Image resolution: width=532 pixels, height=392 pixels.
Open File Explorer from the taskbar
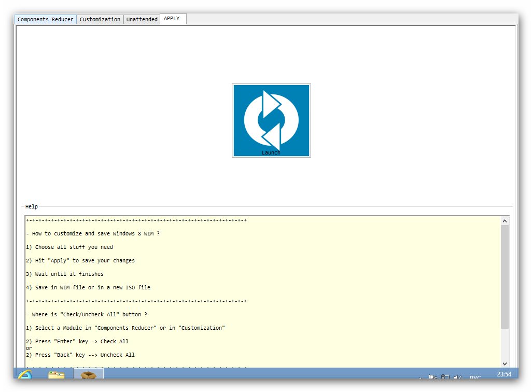pyautogui.click(x=57, y=374)
